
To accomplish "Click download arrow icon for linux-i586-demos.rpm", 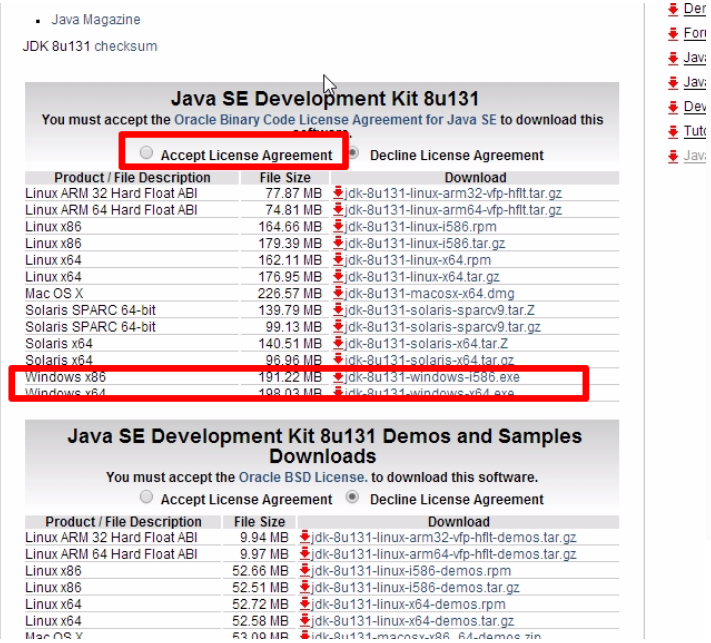I will (x=305, y=570).
